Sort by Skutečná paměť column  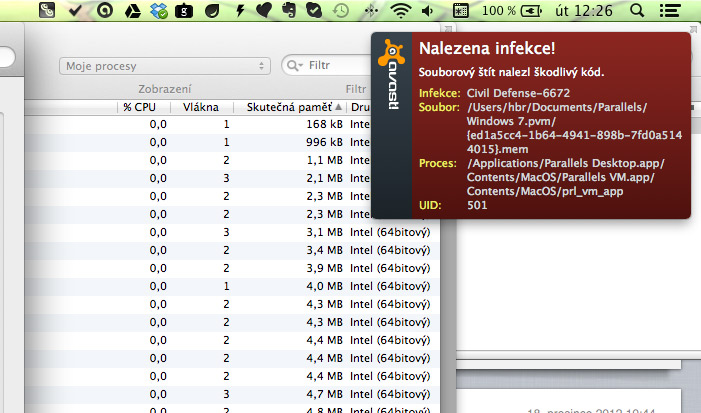tap(290, 107)
